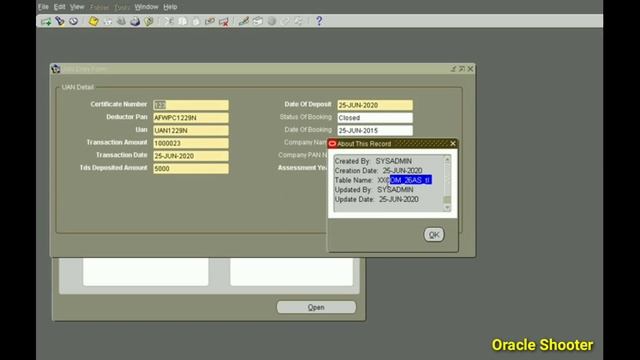Open the File menu
The width and height of the screenshot is (640, 360).
click(x=43, y=7)
